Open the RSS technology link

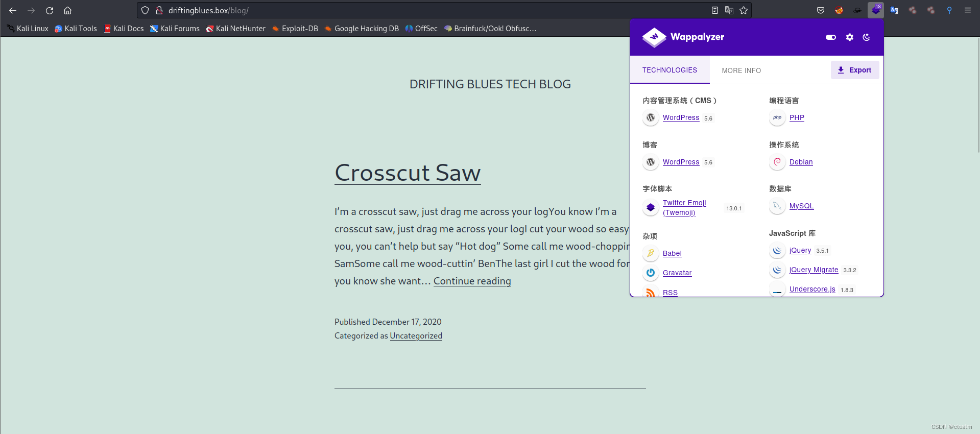click(x=670, y=293)
